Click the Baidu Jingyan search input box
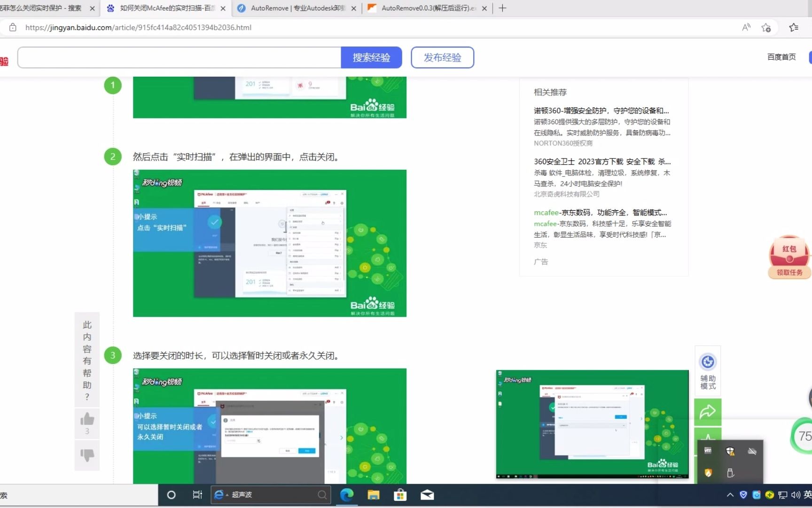Image resolution: width=812 pixels, height=508 pixels. pyautogui.click(x=180, y=57)
